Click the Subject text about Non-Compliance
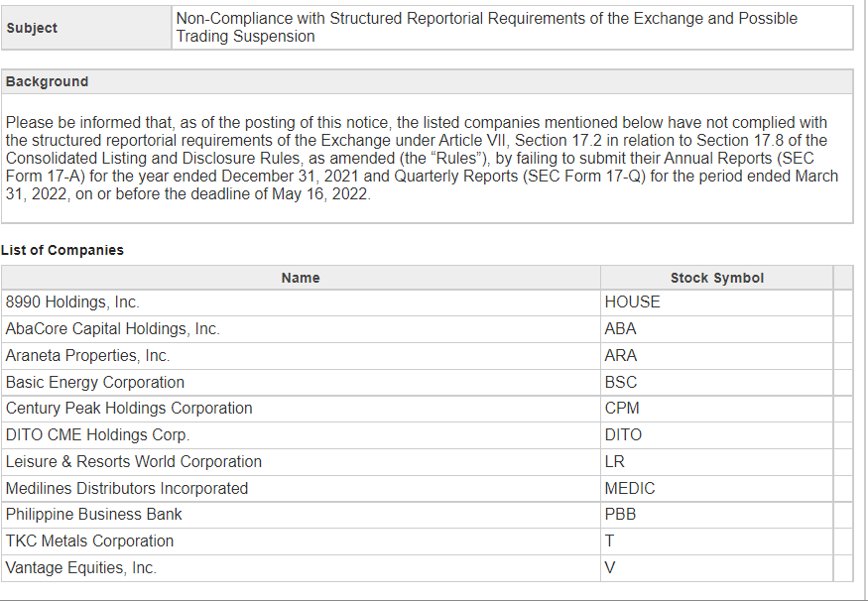Screen dimensions: 868x601 pos(487,27)
